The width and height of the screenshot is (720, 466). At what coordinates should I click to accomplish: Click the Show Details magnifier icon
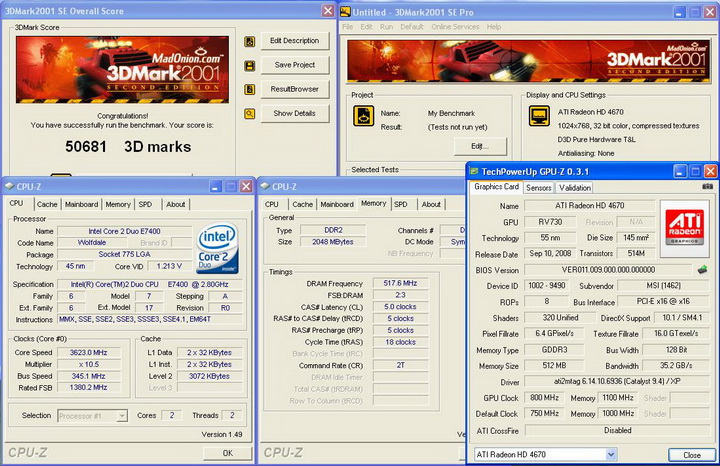249,113
